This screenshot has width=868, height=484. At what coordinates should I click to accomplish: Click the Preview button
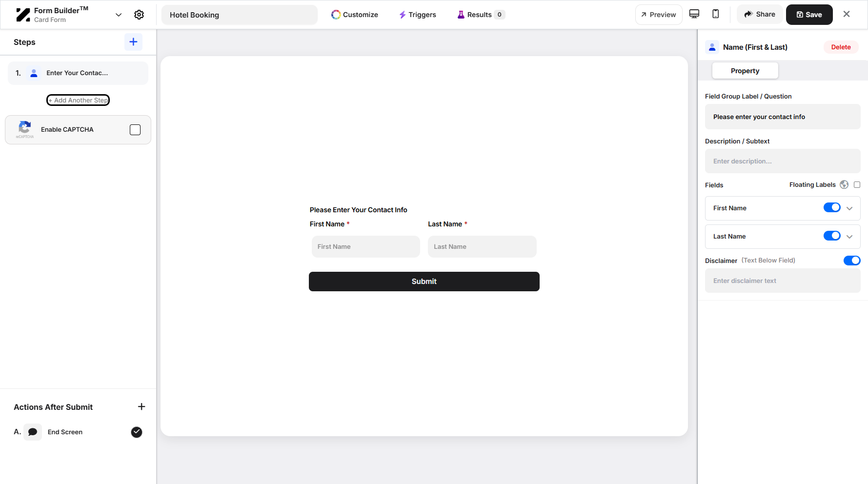(659, 15)
